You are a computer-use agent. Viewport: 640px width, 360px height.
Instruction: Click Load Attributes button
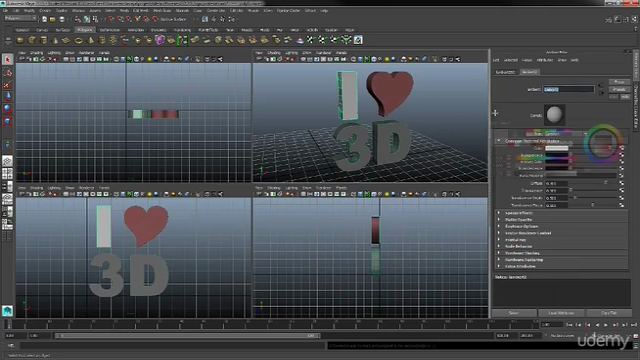click(x=561, y=313)
